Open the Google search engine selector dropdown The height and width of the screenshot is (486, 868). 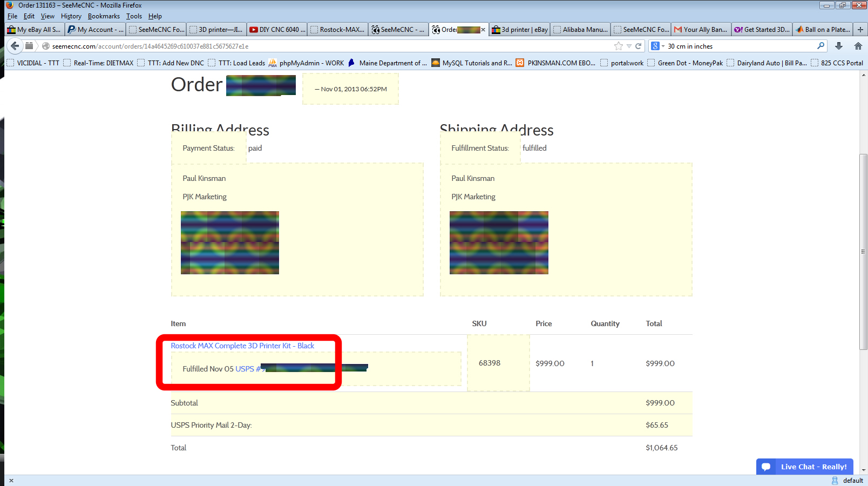pyautogui.click(x=657, y=46)
